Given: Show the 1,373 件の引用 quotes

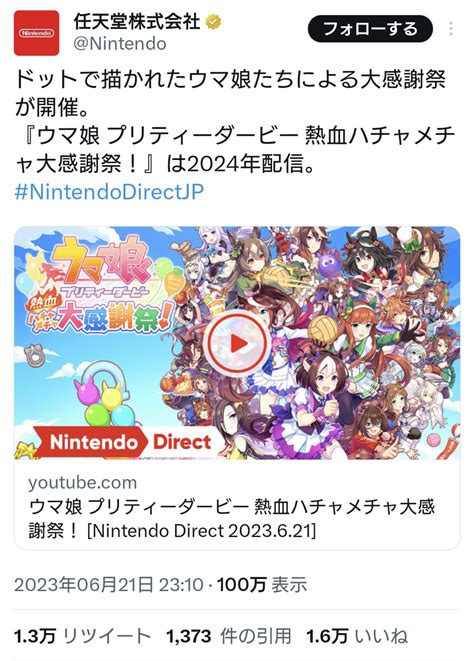Looking at the screenshot, I should (x=228, y=636).
